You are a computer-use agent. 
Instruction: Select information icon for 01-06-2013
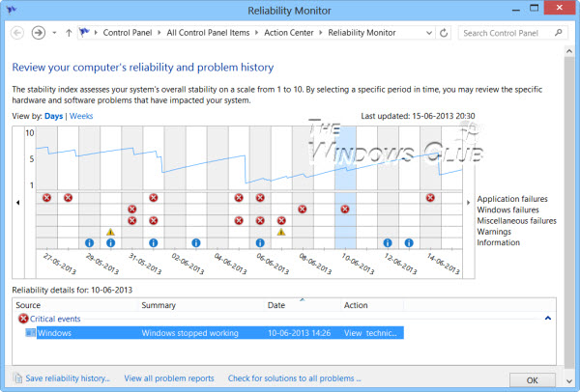(x=154, y=242)
